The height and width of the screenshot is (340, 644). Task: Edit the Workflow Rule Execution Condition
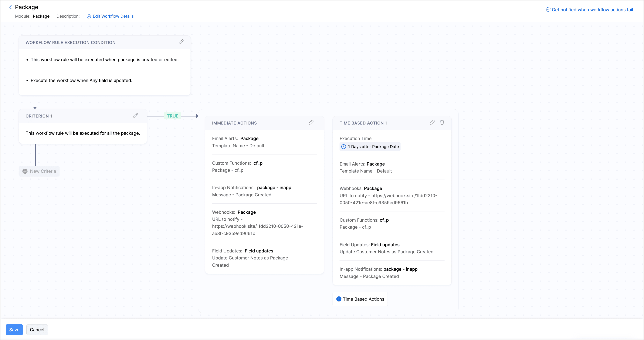point(181,42)
